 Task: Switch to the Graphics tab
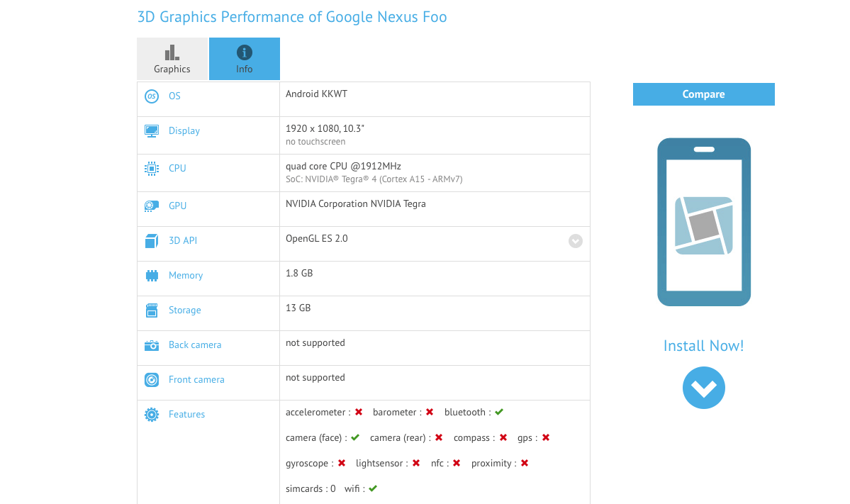(172, 59)
